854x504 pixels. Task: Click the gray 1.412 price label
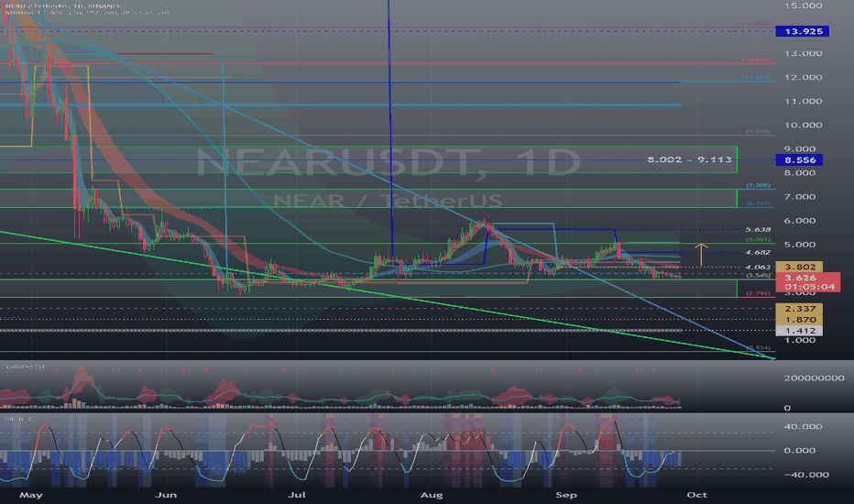799,330
